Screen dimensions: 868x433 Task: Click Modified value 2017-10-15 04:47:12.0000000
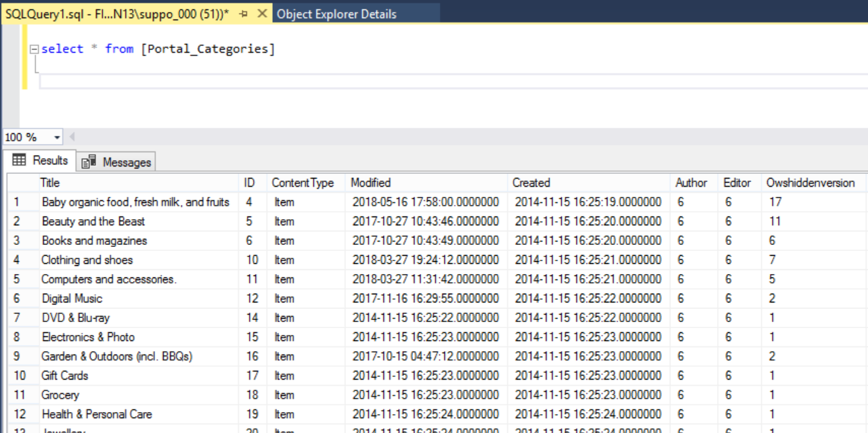tap(427, 357)
